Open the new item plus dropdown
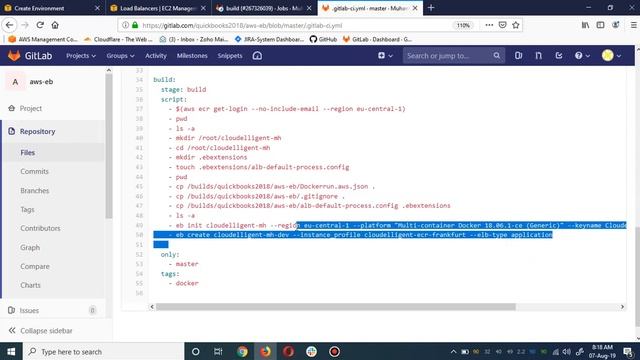640x360 pixels. pos(385,56)
